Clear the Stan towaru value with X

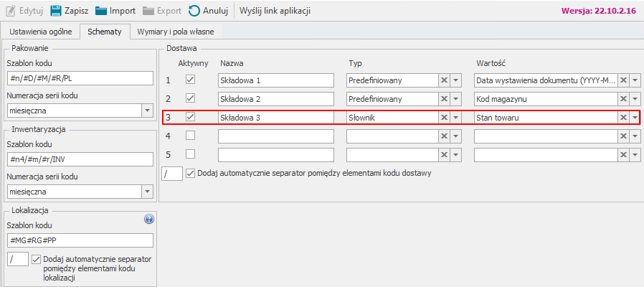[x=623, y=117]
